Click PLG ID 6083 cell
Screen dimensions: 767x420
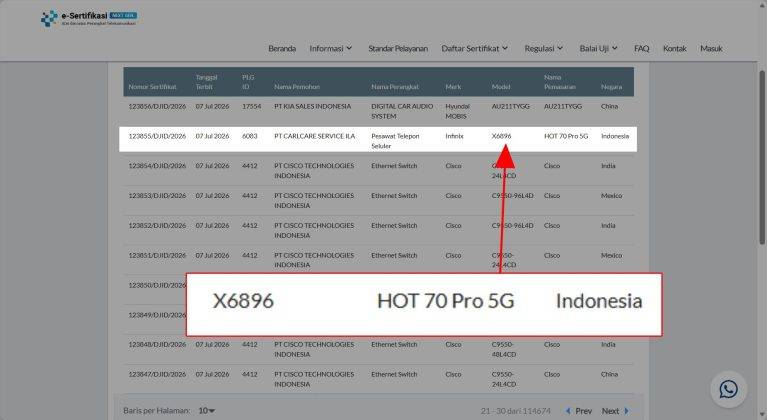pos(249,136)
